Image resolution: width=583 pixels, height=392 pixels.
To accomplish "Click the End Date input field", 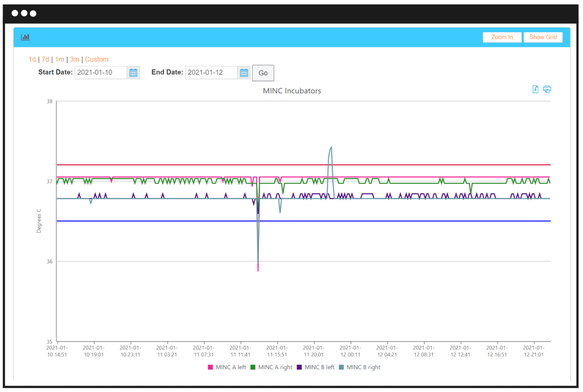I will tap(211, 72).
